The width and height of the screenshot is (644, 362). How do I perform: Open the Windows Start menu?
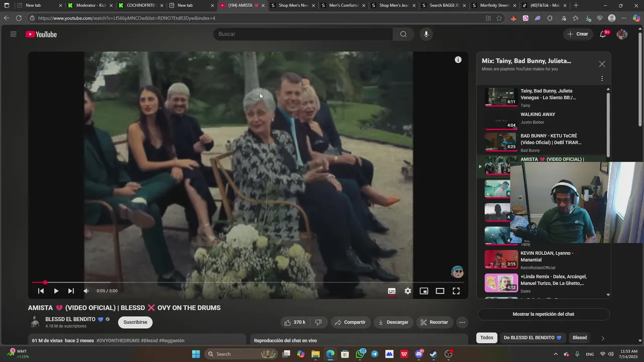(196, 354)
